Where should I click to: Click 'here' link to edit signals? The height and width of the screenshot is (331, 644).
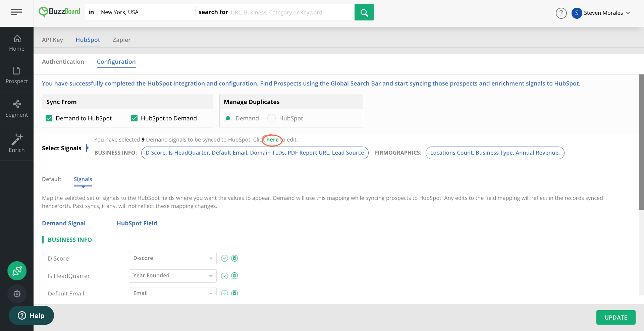click(272, 140)
